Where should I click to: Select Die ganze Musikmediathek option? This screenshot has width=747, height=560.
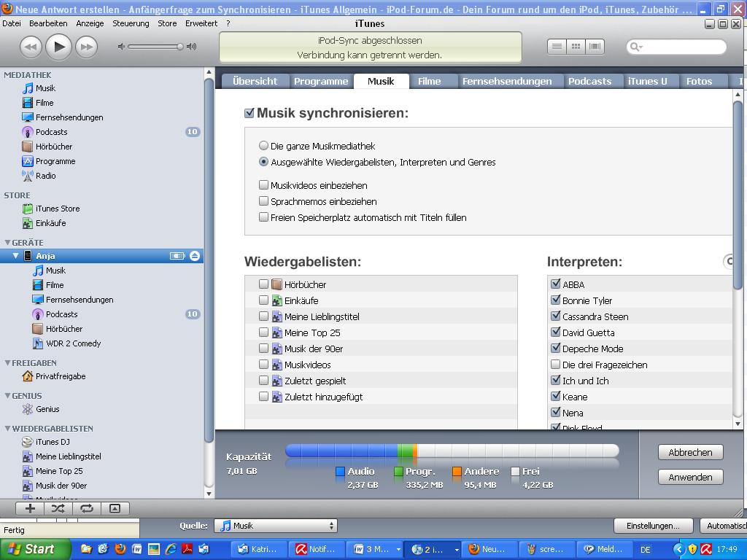(263, 146)
